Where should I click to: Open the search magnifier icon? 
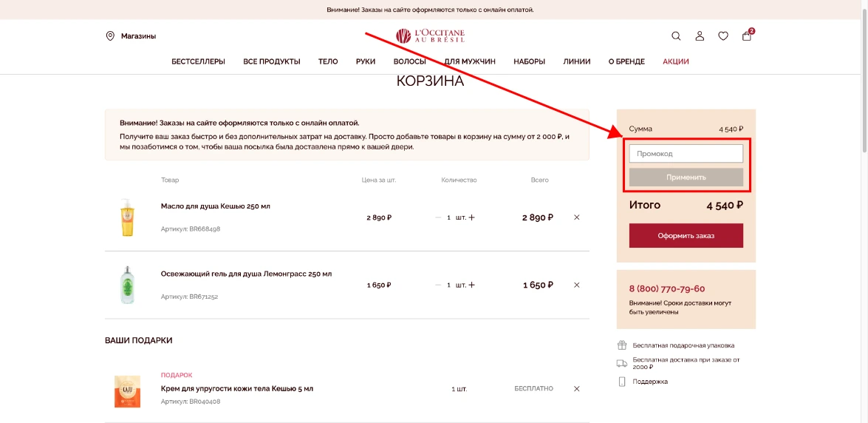click(x=676, y=36)
